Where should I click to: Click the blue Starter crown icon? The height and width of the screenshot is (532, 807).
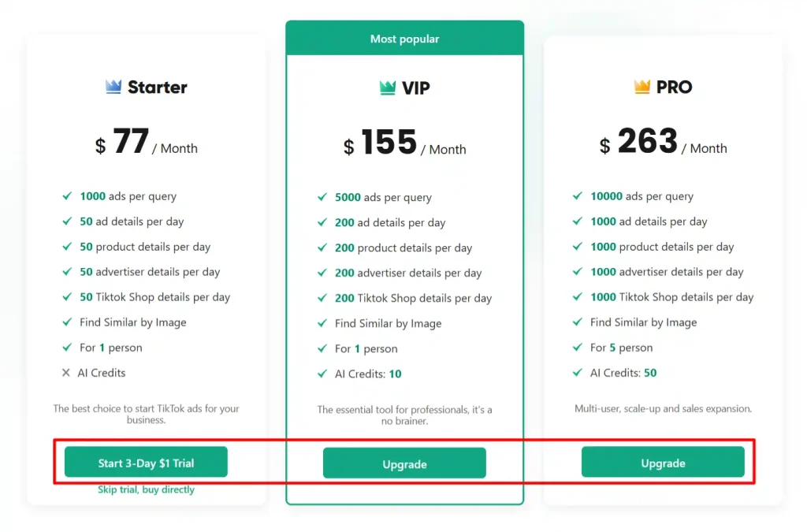[113, 87]
